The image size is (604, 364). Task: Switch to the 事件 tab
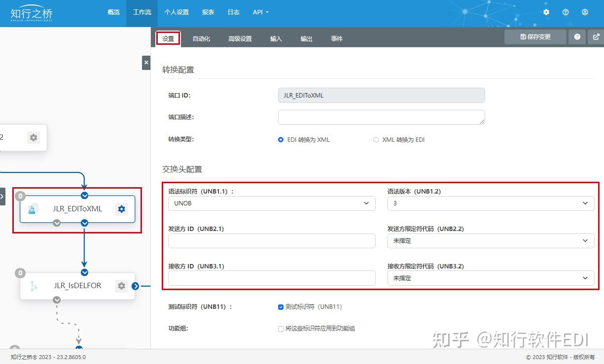(337, 38)
